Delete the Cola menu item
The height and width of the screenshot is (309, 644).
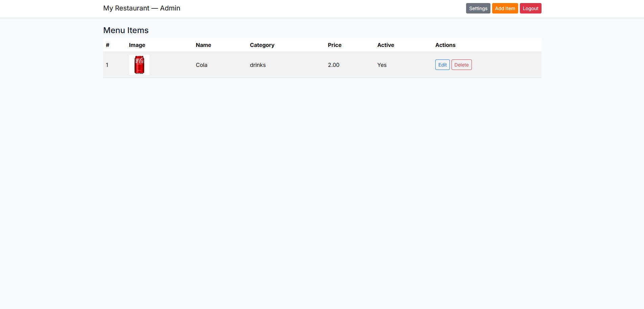pos(461,65)
